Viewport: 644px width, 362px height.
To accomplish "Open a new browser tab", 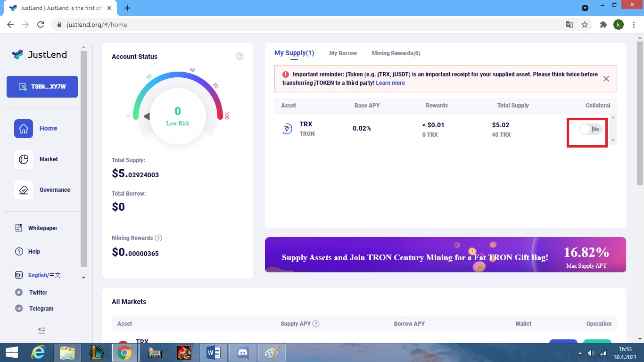I will (127, 8).
